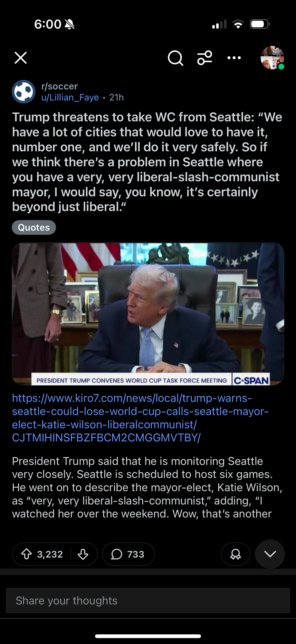Go to the r/soccer subreddit link
Image resolution: width=296 pixels, height=644 pixels.
[x=60, y=86]
